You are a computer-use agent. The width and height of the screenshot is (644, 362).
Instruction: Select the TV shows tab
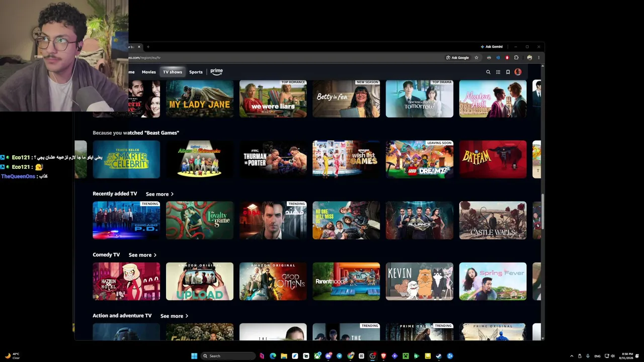173,72
